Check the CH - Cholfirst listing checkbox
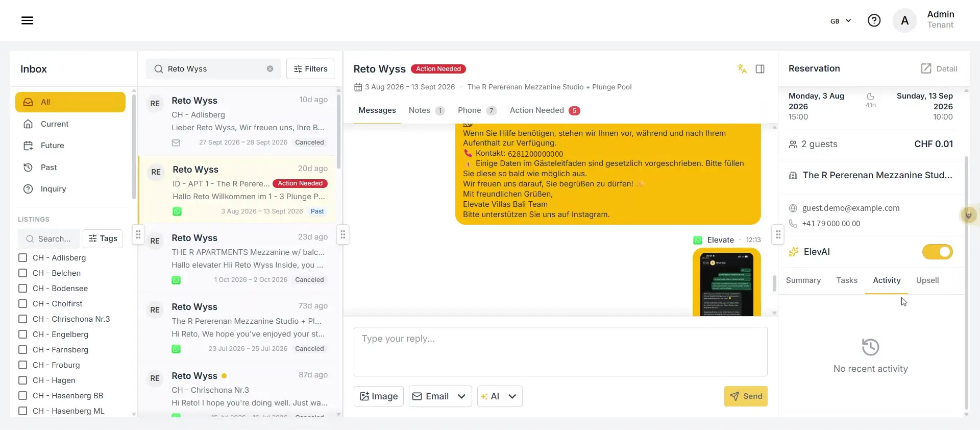980x430 pixels. [x=22, y=304]
